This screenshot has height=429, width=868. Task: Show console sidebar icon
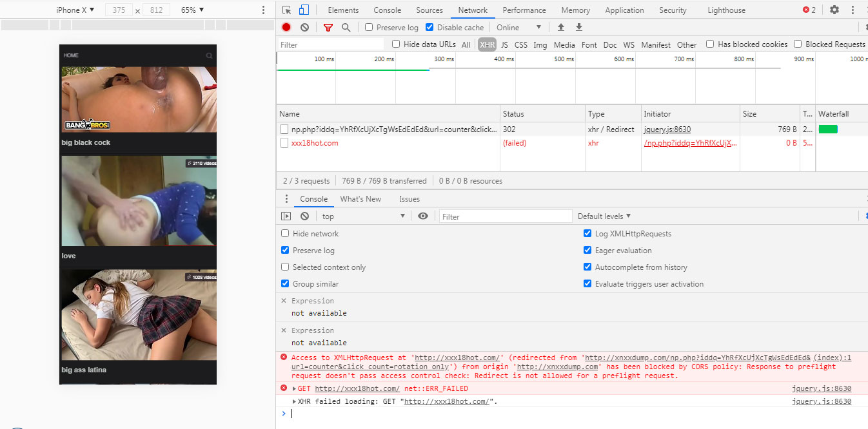click(286, 216)
